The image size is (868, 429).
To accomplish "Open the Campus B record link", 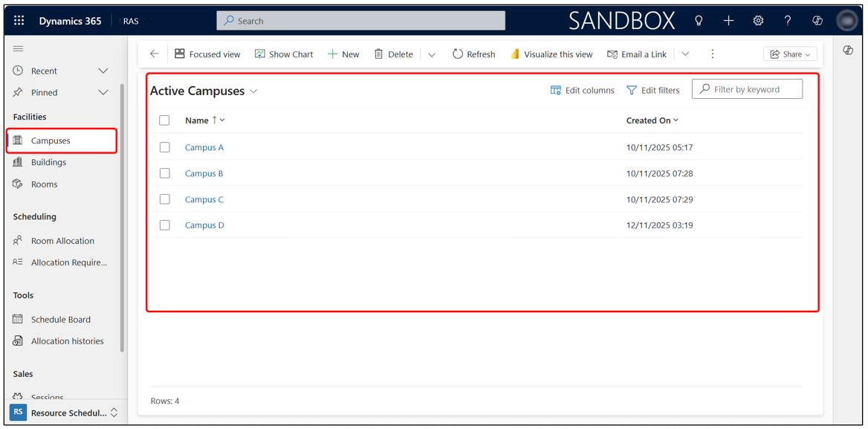I will pyautogui.click(x=204, y=173).
